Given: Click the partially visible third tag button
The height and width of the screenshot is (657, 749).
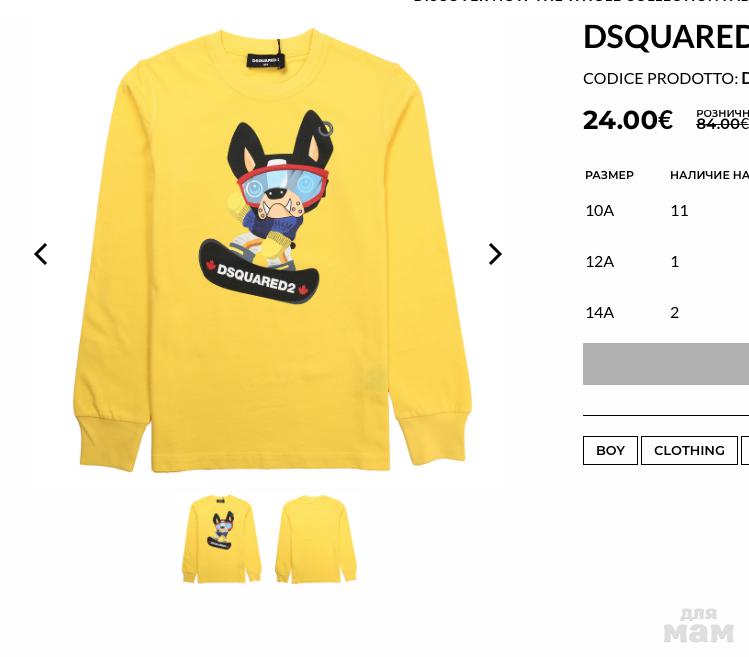Looking at the screenshot, I should [745, 450].
